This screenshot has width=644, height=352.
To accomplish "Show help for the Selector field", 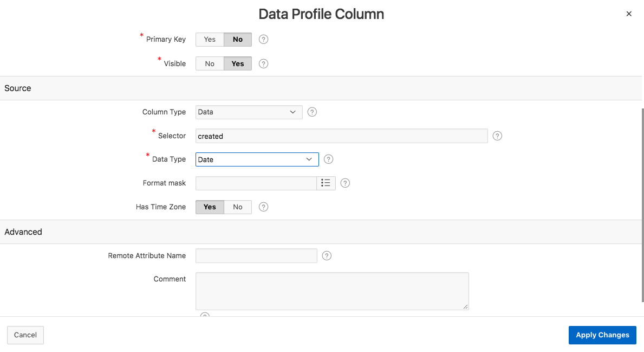I will click(498, 136).
